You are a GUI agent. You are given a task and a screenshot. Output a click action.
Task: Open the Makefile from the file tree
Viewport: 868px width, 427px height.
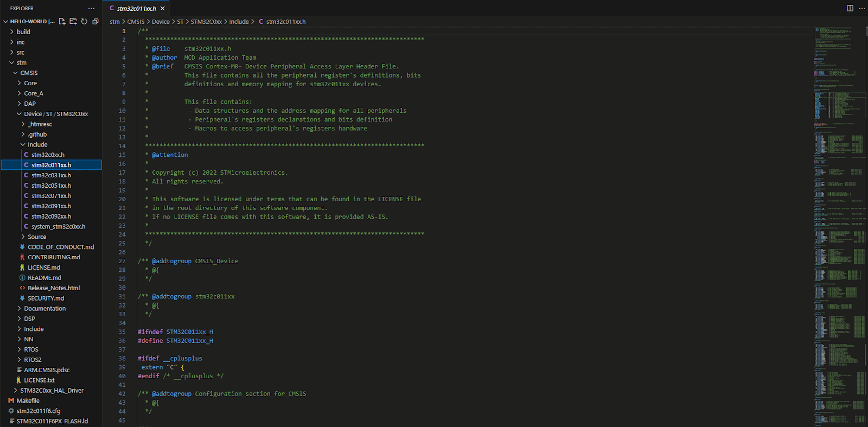[x=28, y=401]
